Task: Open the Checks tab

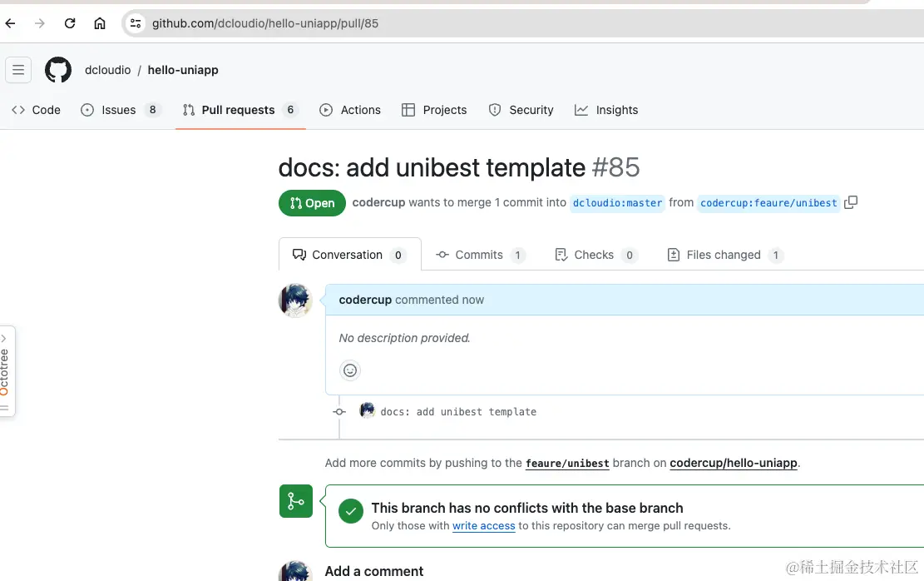Action: click(594, 255)
